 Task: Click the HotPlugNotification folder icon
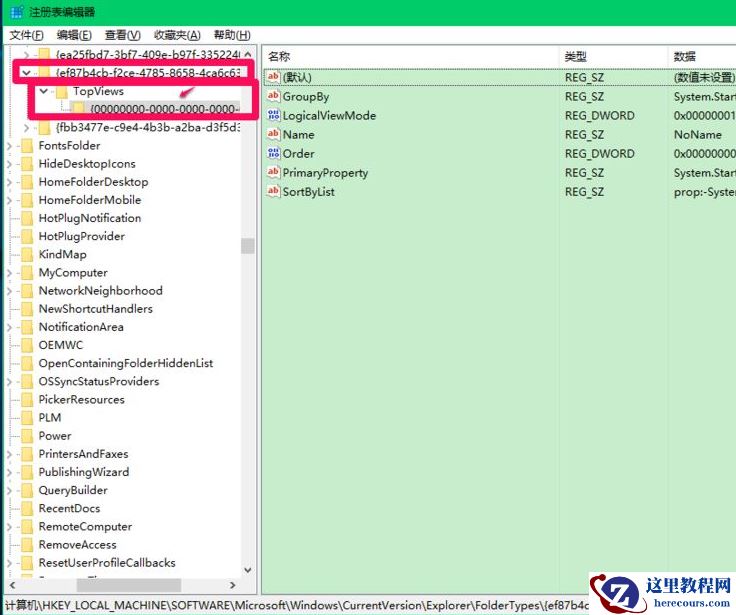(27, 218)
